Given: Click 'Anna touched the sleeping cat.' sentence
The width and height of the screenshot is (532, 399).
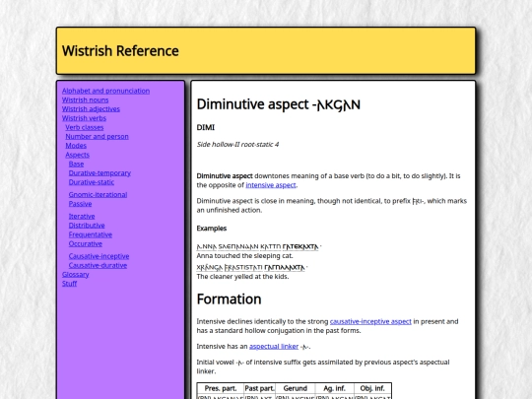Looking at the screenshot, I should pos(244,255).
